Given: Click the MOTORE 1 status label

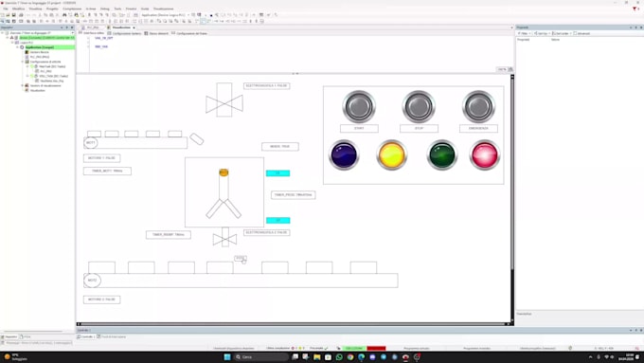Looking at the screenshot, I should tap(102, 158).
